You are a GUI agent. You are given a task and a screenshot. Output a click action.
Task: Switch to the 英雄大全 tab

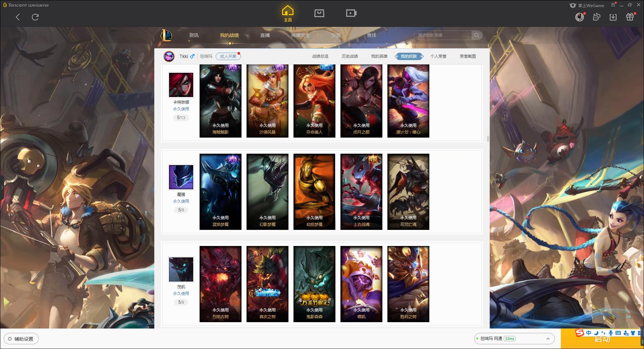point(301,35)
